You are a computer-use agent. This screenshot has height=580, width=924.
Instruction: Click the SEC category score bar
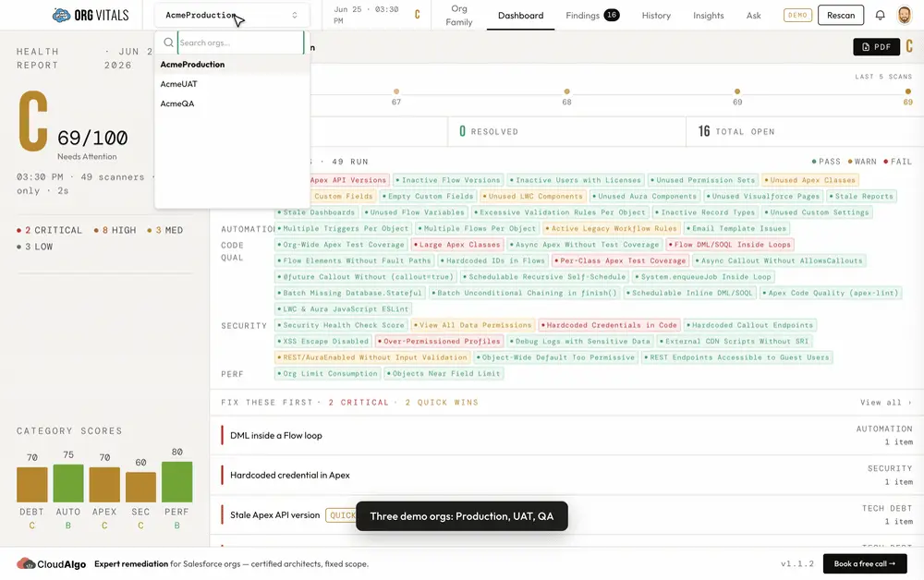140,488
